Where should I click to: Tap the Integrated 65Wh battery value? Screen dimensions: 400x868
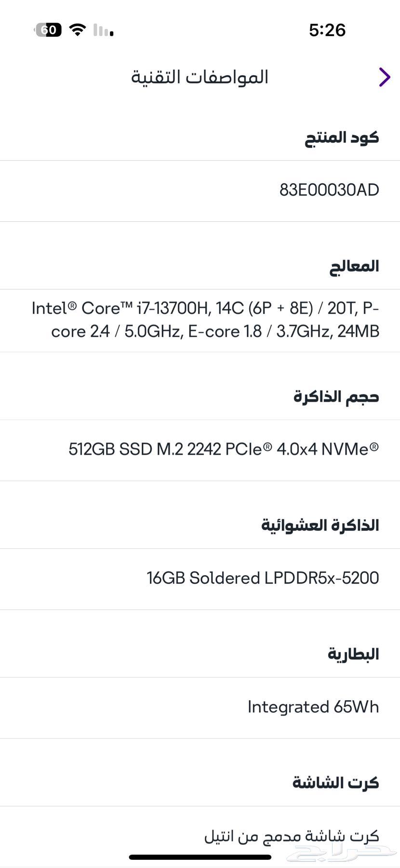coord(313,707)
